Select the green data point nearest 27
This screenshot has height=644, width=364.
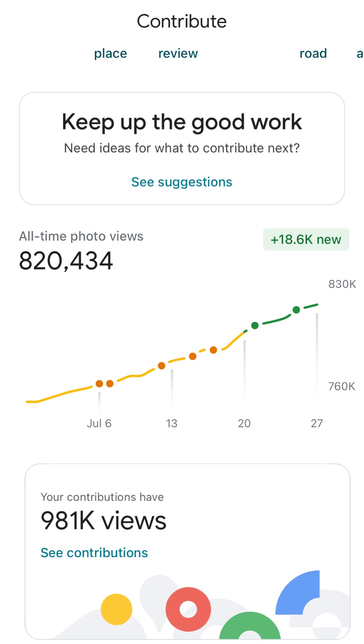(296, 310)
